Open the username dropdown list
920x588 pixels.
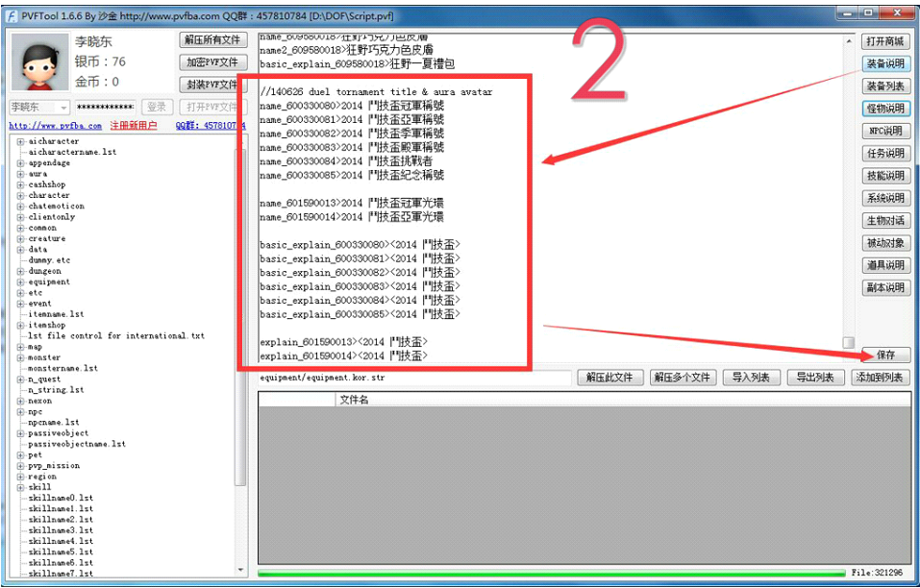[63, 108]
